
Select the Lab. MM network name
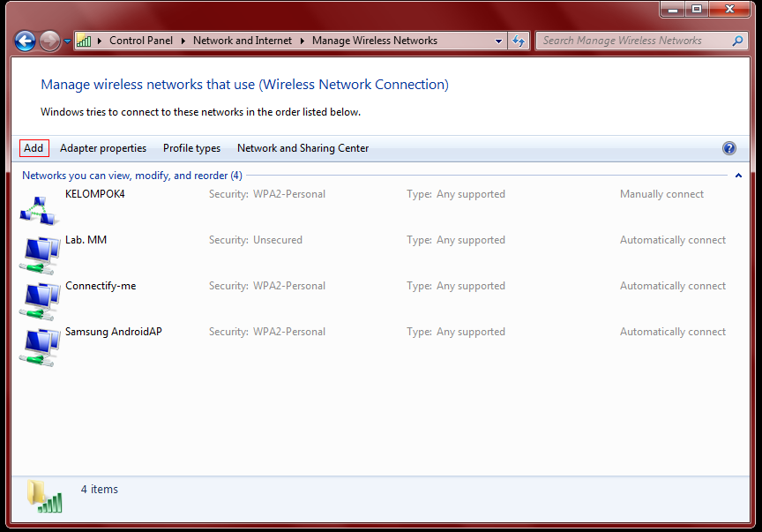(86, 240)
